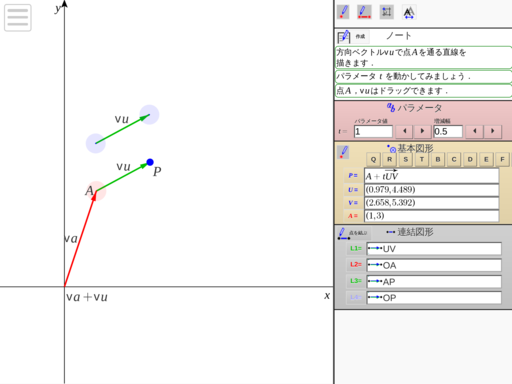Select the segment drawing pencil tool
512x384 pixels.
pos(364,12)
